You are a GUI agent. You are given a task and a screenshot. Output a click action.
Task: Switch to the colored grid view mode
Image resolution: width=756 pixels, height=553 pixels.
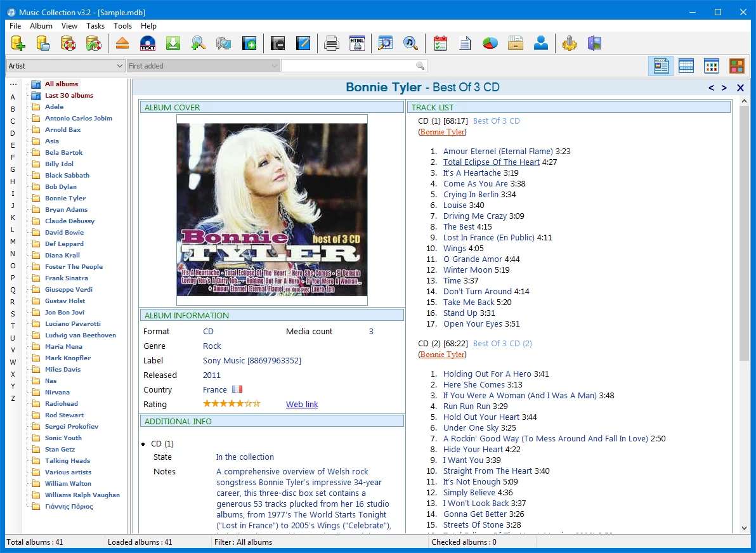point(711,66)
